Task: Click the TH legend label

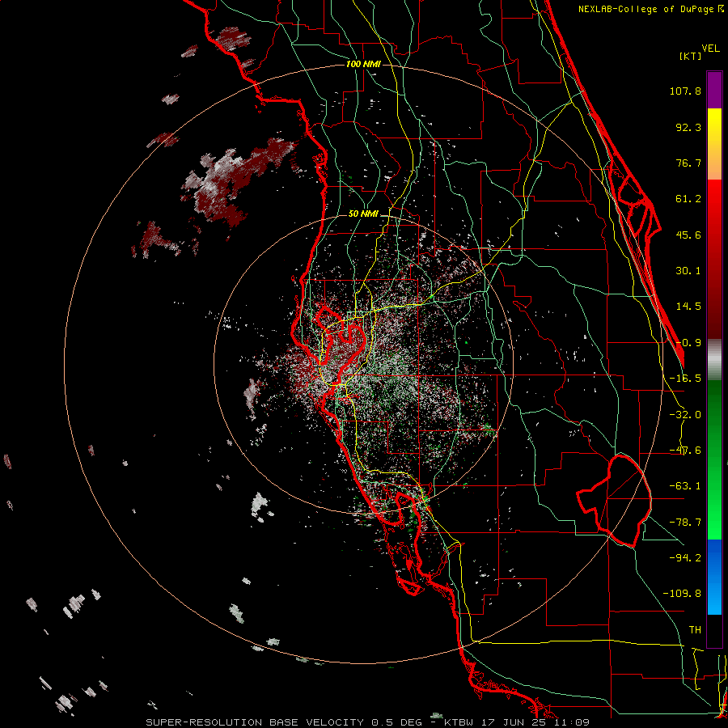Action: point(695,630)
